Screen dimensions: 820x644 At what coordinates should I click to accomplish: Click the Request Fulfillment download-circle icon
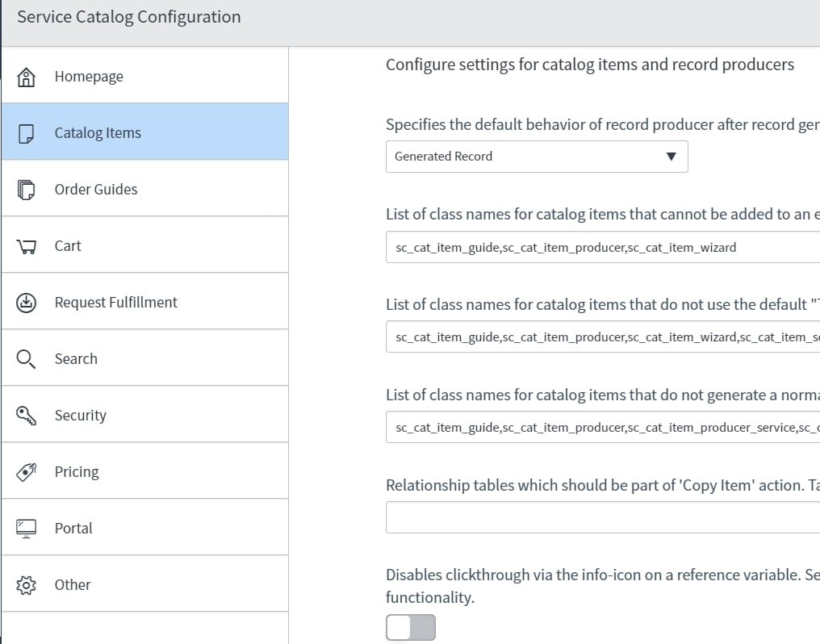click(x=27, y=301)
